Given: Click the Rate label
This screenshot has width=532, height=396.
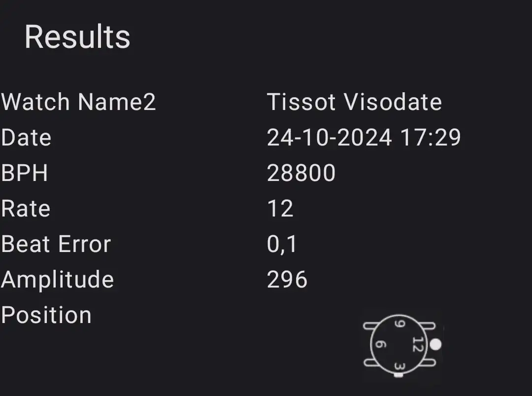Looking at the screenshot, I should [26, 208].
